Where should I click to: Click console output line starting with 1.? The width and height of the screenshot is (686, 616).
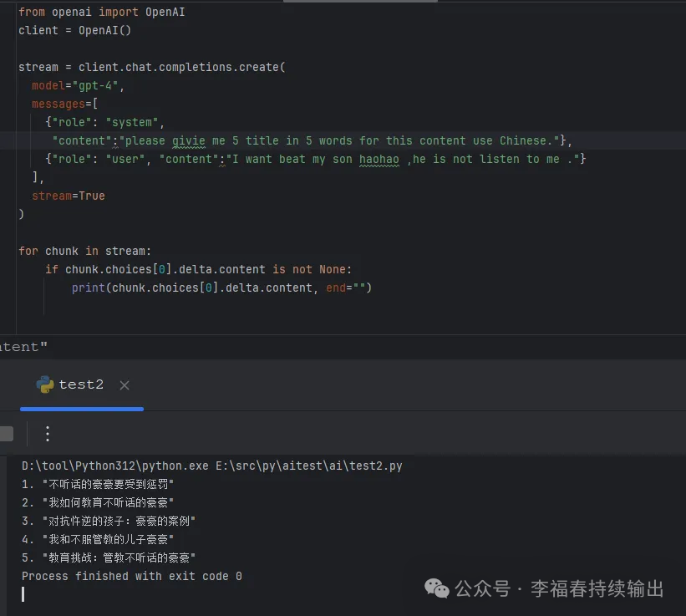coord(98,484)
